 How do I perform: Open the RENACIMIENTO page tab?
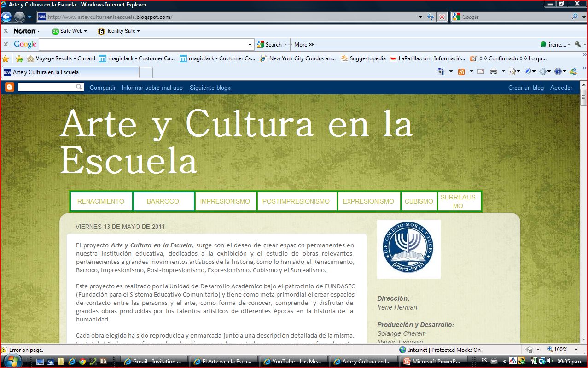101,201
